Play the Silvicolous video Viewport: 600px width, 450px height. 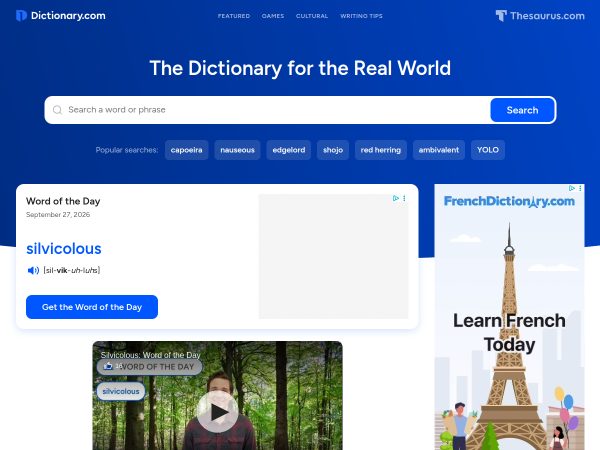tap(218, 412)
